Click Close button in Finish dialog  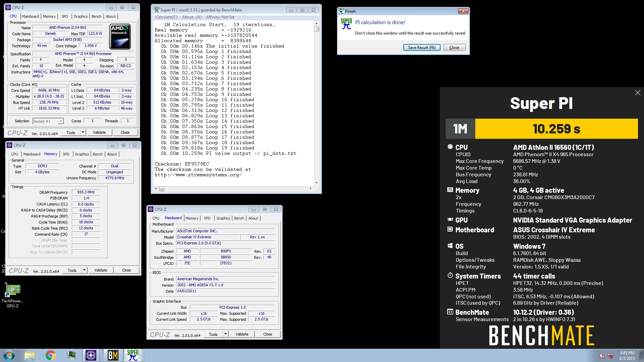point(454,48)
